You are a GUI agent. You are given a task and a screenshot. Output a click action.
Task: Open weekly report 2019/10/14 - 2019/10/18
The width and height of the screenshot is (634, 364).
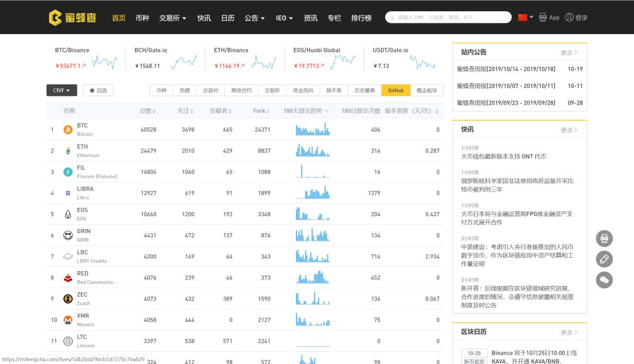click(x=506, y=69)
